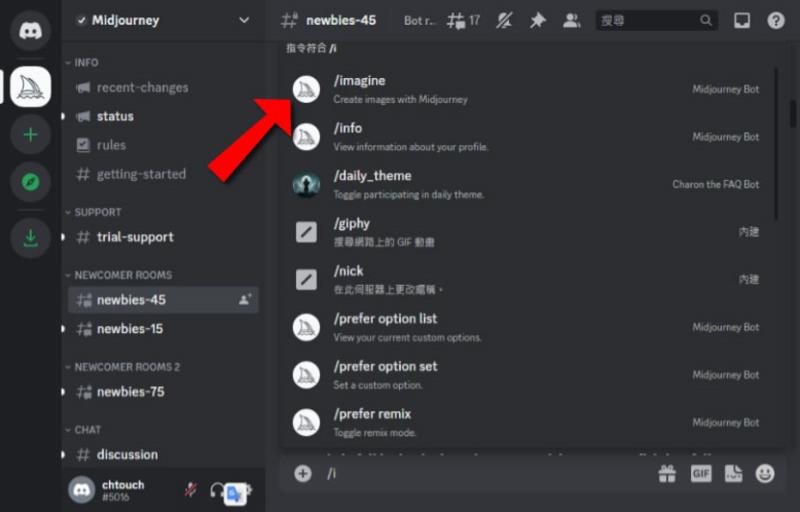This screenshot has width=800, height=512.
Task: Click the newbies-45 channel title in header
Action: pyautogui.click(x=341, y=20)
